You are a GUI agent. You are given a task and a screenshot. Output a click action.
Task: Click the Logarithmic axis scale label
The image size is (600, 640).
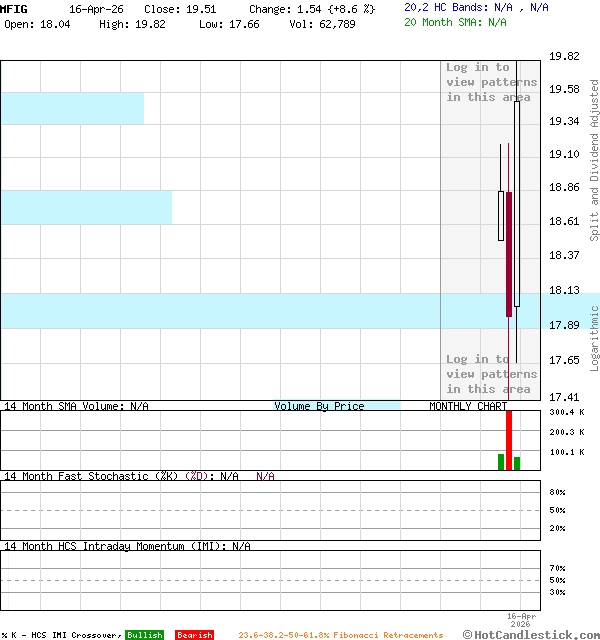click(x=594, y=338)
